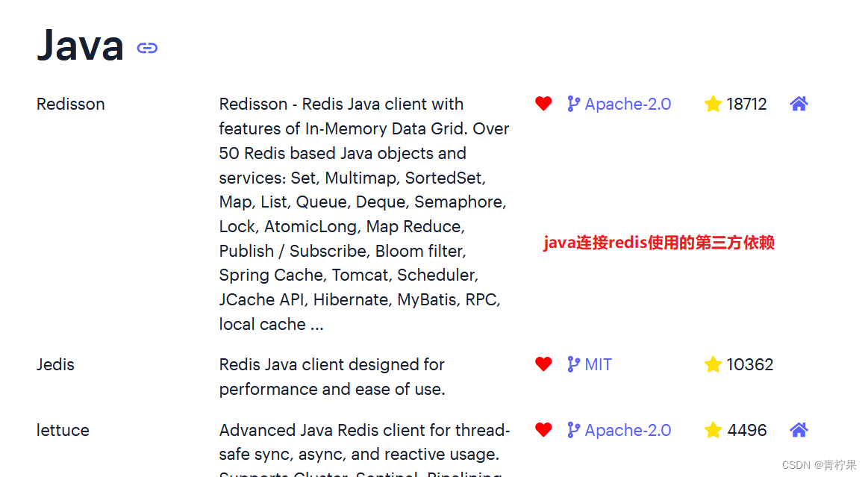
Task: Click the anchor link icon beside the Java heading
Action: (147, 48)
